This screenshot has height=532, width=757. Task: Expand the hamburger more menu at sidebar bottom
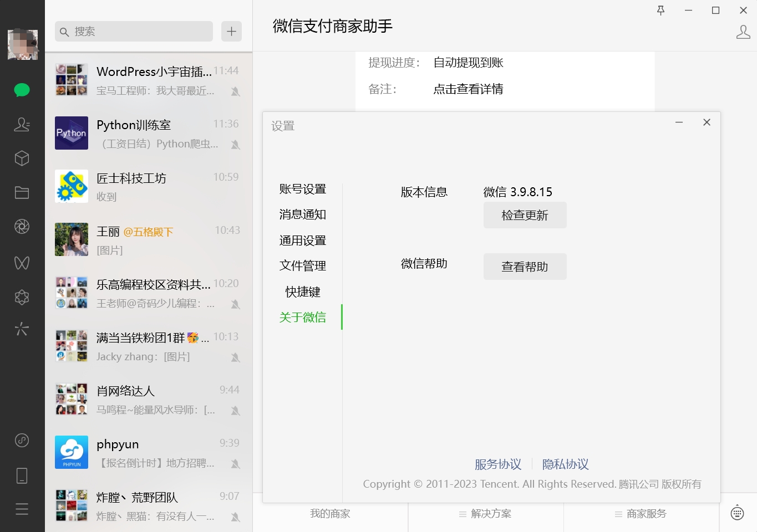coord(22,509)
